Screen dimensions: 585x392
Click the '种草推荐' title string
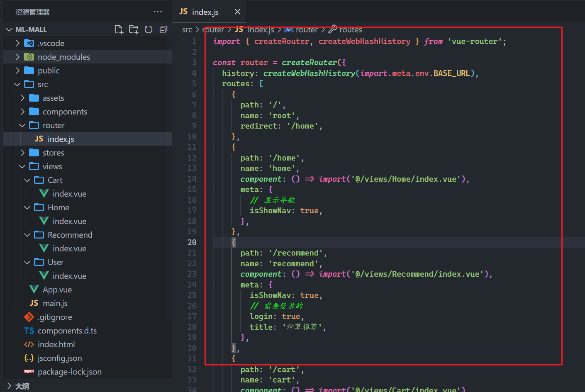[x=302, y=327]
